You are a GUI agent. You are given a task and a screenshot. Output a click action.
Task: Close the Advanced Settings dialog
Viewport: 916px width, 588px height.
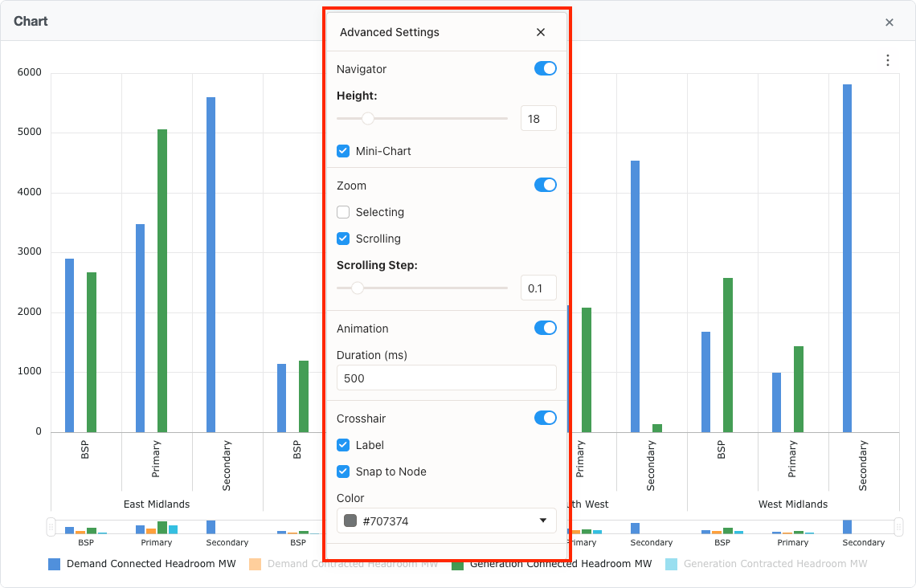click(x=540, y=32)
